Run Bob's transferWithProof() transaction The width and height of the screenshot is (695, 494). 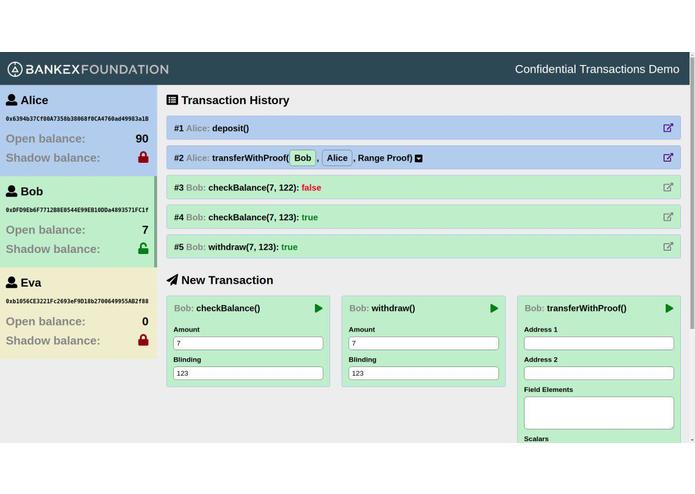(669, 308)
